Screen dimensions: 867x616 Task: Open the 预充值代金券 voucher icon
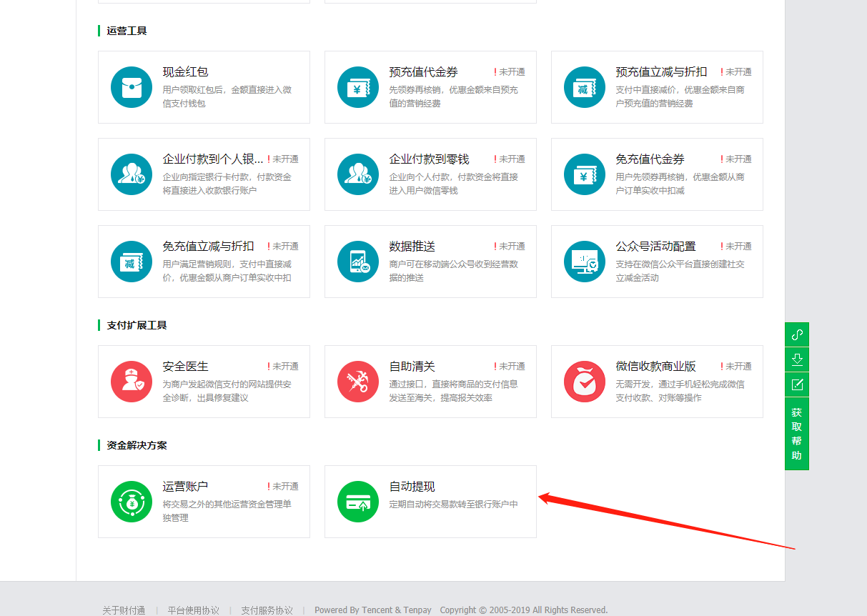358,87
